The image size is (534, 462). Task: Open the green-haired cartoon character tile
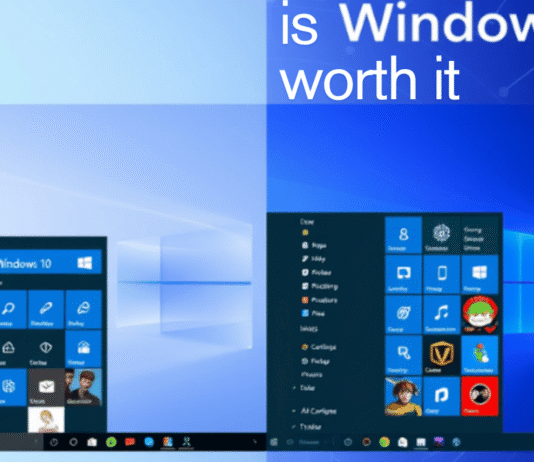480,314
